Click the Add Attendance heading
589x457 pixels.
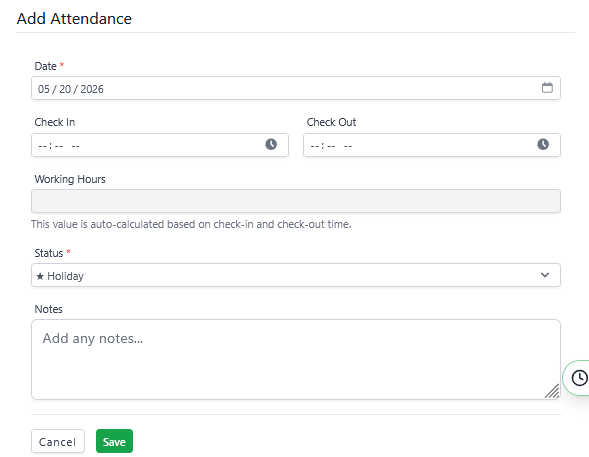click(x=74, y=19)
